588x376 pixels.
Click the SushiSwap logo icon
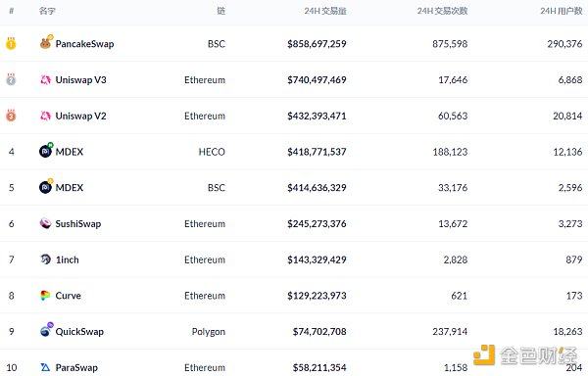coord(45,223)
